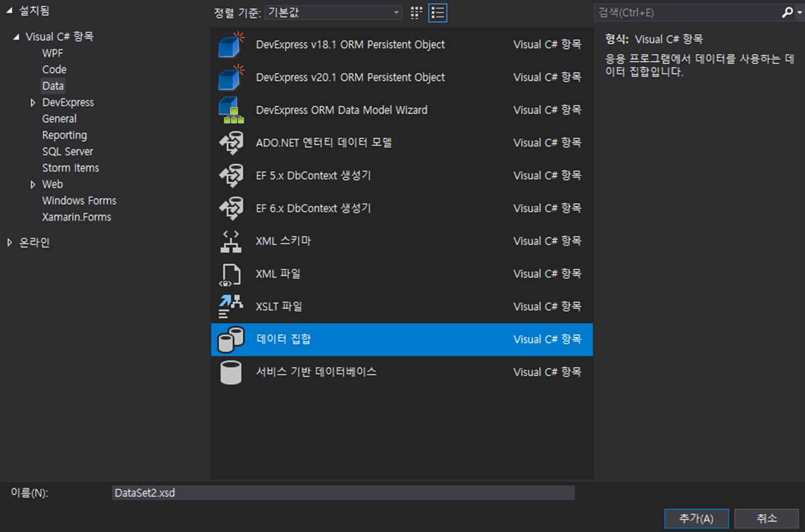Image resolution: width=805 pixels, height=532 pixels.
Task: Select the Windows Forms category
Action: tap(79, 201)
